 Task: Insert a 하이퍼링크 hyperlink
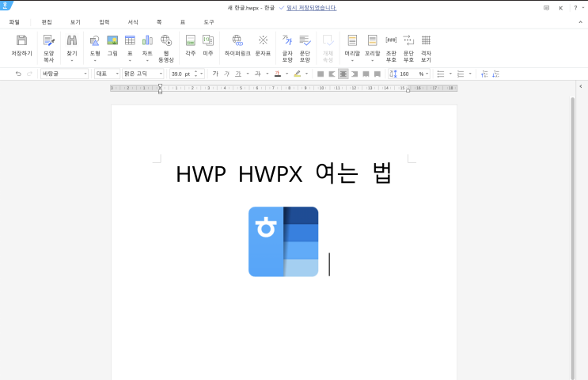coord(237,45)
